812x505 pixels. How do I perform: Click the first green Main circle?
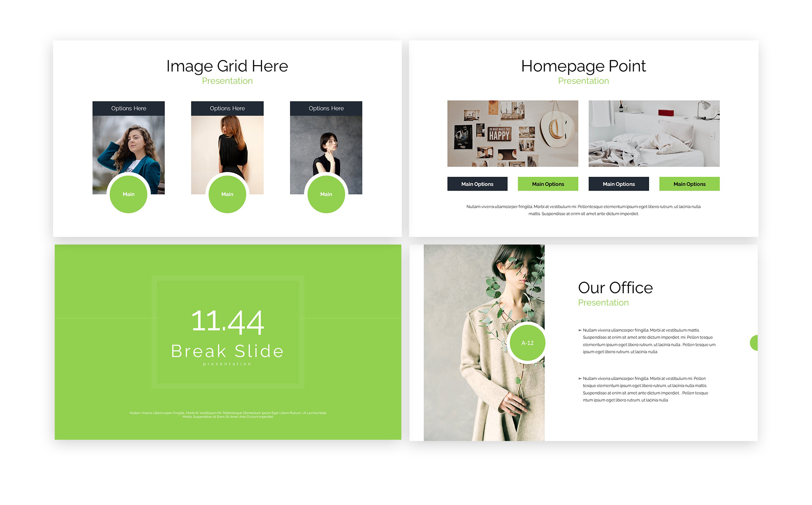coord(128,194)
